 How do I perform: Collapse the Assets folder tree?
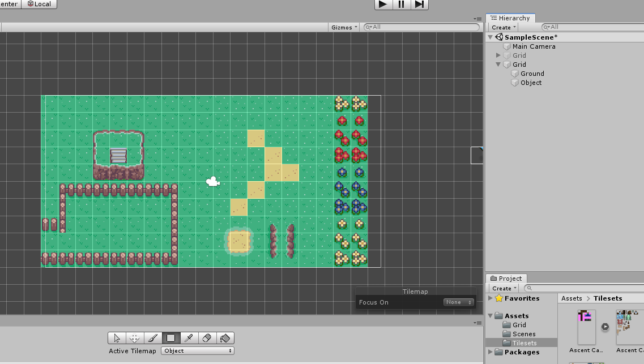coord(491,315)
